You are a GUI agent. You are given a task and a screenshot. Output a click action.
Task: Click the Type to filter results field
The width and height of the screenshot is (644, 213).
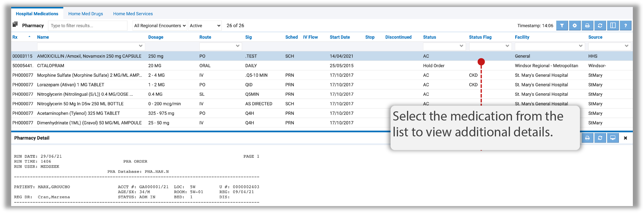pyautogui.click(x=88, y=26)
